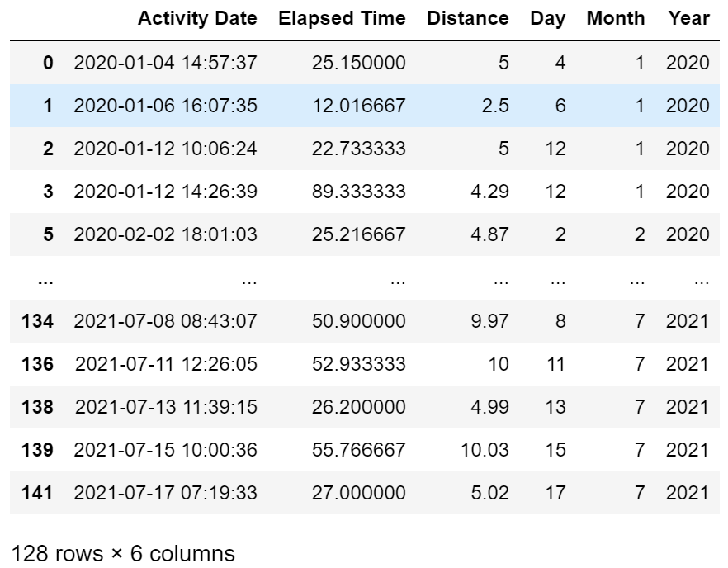Select the highlighted row index 1
The image size is (728, 568).
(48, 106)
